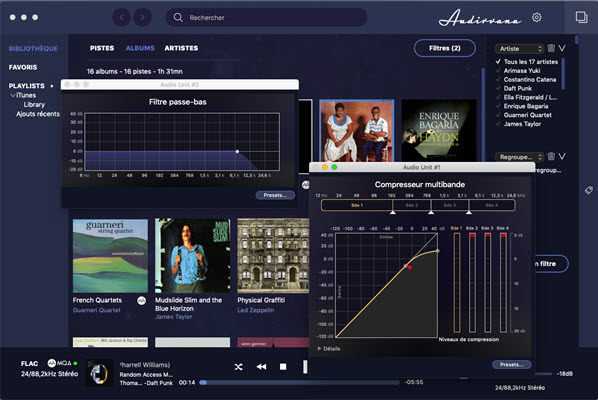The width and height of the screenshot is (598, 400).
Task: Open the Regroupe filter type dropdown
Action: point(519,157)
